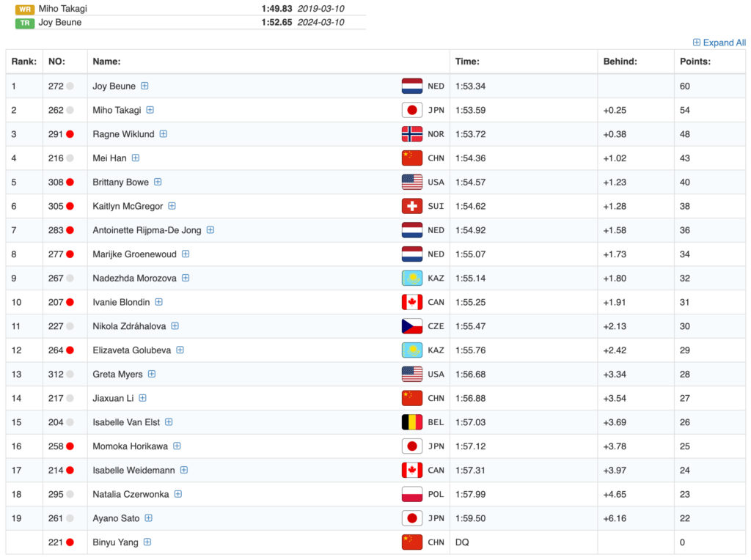Expand Antoinette Rijpma-De Jong's row details
Viewport: 751px width, 560px height.
[x=210, y=230]
